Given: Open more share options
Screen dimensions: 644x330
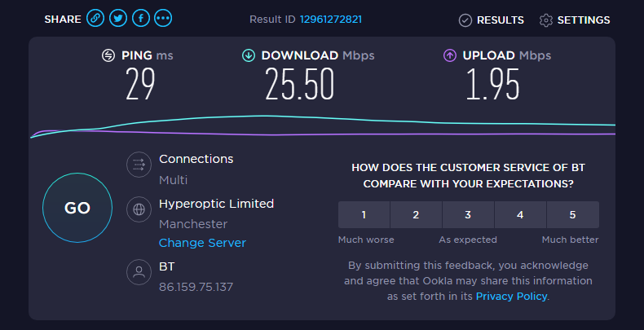Looking at the screenshot, I should 163,19.
